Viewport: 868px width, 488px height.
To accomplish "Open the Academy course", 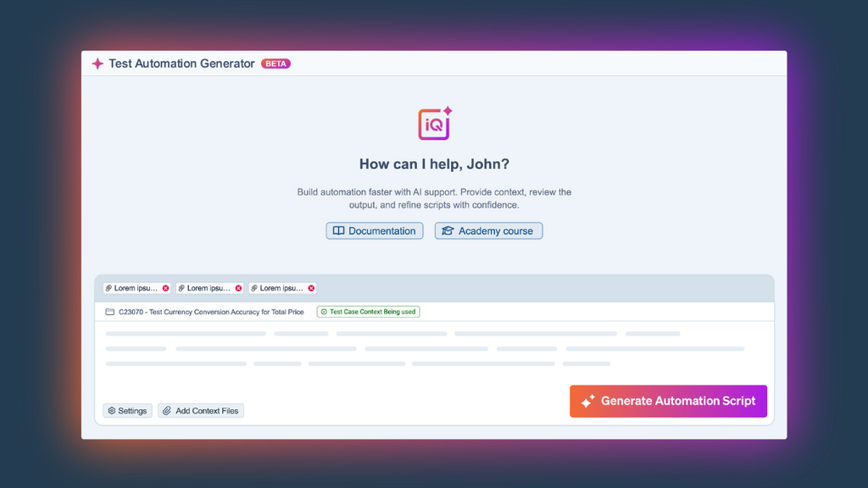I will point(488,230).
